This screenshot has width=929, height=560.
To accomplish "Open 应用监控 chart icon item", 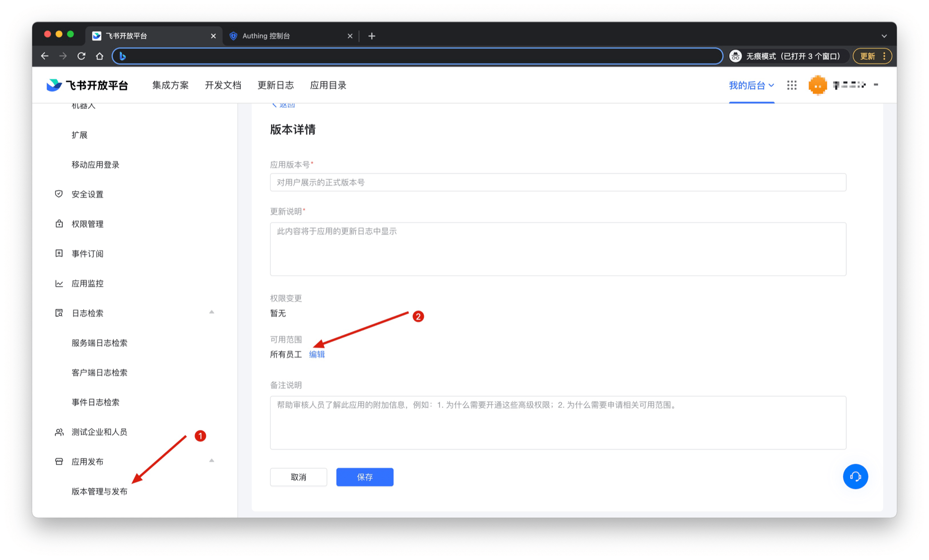I will coord(87,283).
